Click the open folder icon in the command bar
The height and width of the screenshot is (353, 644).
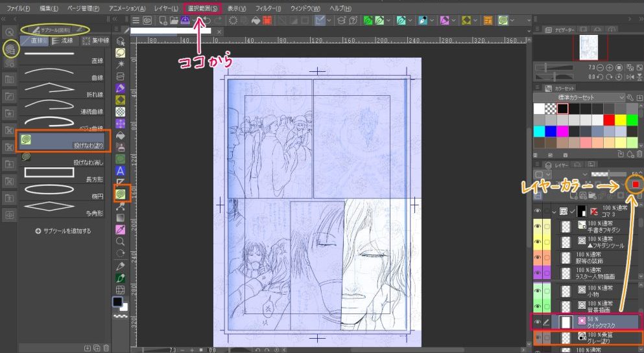(174, 20)
